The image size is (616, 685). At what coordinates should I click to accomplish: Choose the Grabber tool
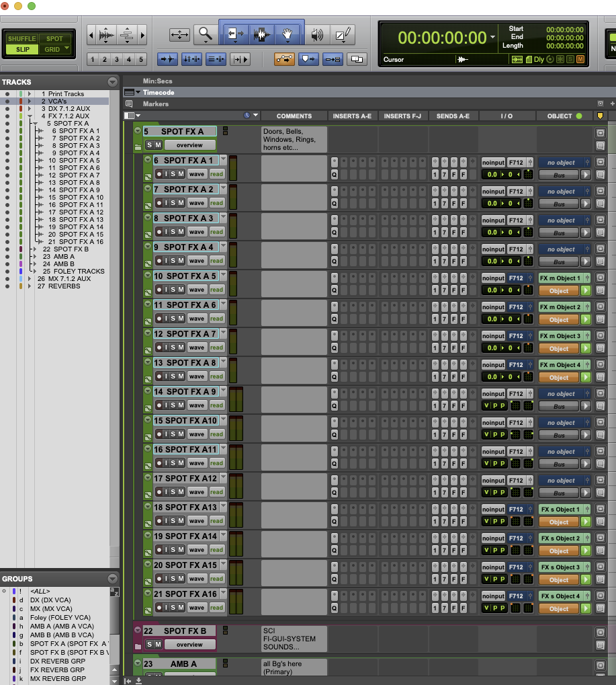coord(288,34)
